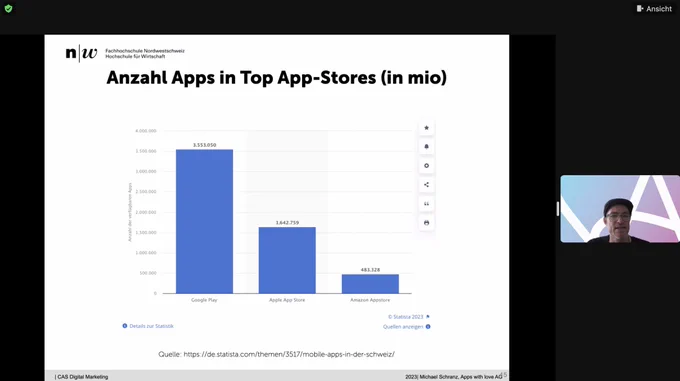Click the Quellen anzeigen link

point(403,327)
